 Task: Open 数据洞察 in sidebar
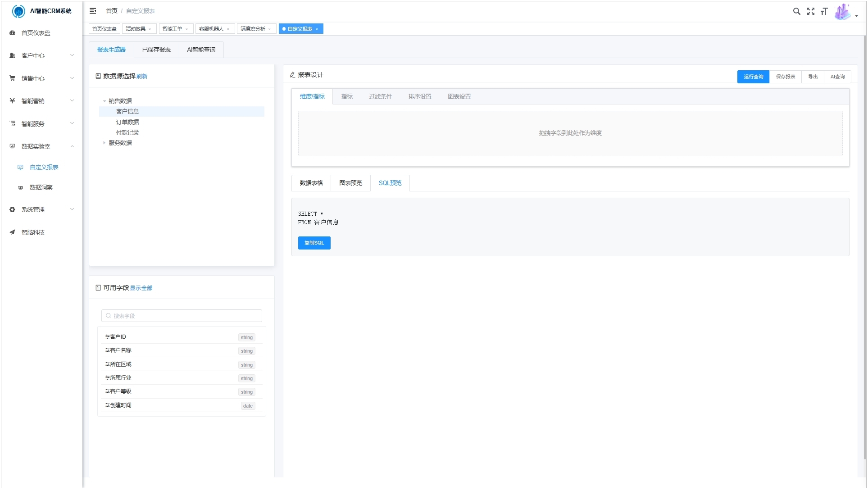coord(41,187)
